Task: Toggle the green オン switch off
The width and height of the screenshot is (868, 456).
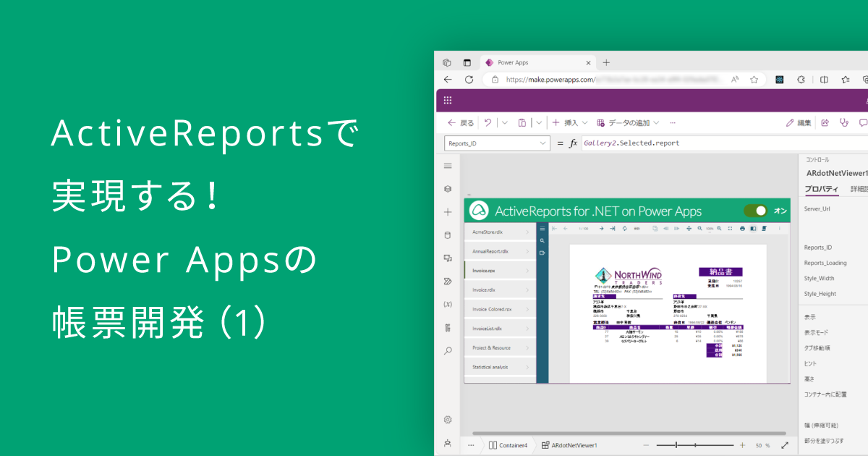Action: (x=755, y=211)
